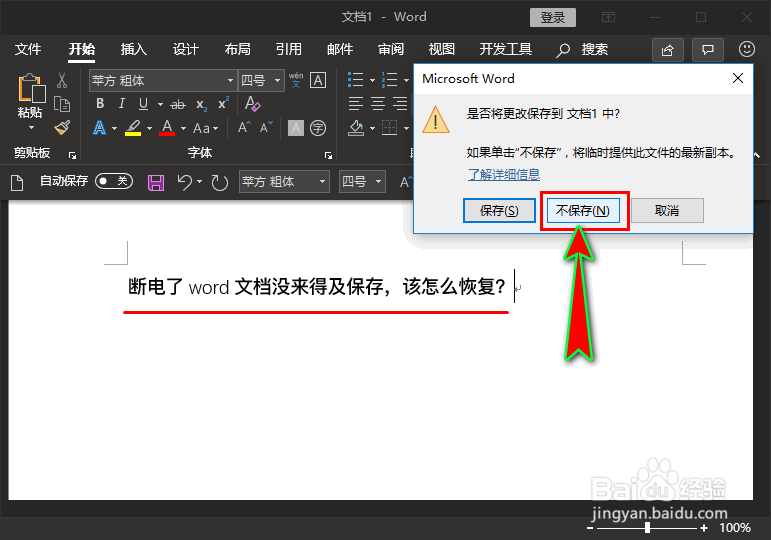Screen dimensions: 771x540
Task: Click the Clear All Formatting icon
Action: (x=252, y=104)
